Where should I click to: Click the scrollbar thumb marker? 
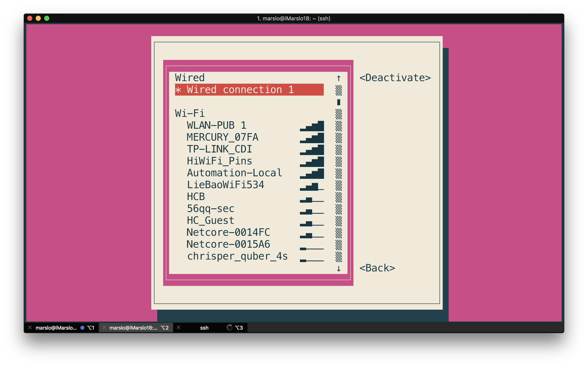pyautogui.click(x=339, y=102)
